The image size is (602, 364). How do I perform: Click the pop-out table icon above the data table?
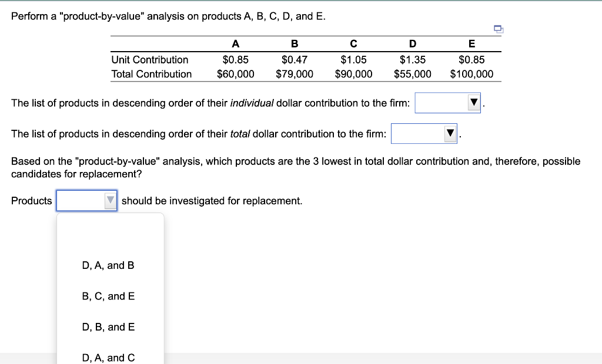click(499, 28)
